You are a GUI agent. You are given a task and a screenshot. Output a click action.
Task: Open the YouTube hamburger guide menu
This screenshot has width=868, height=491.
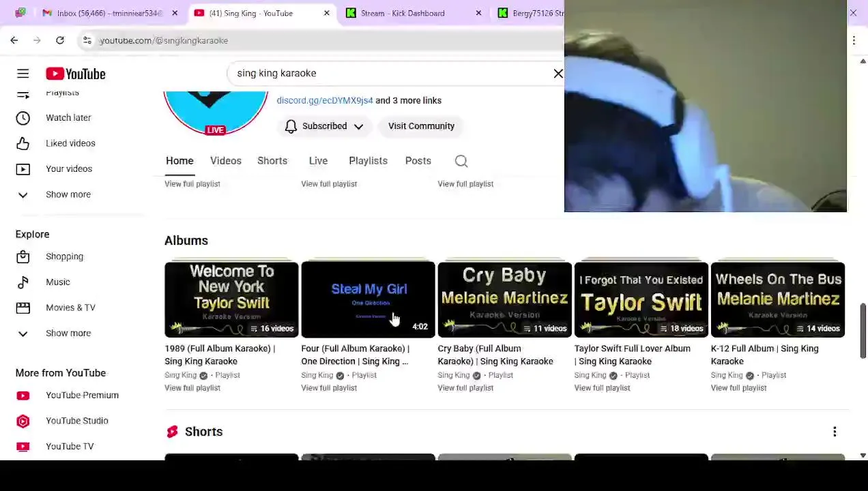point(23,74)
